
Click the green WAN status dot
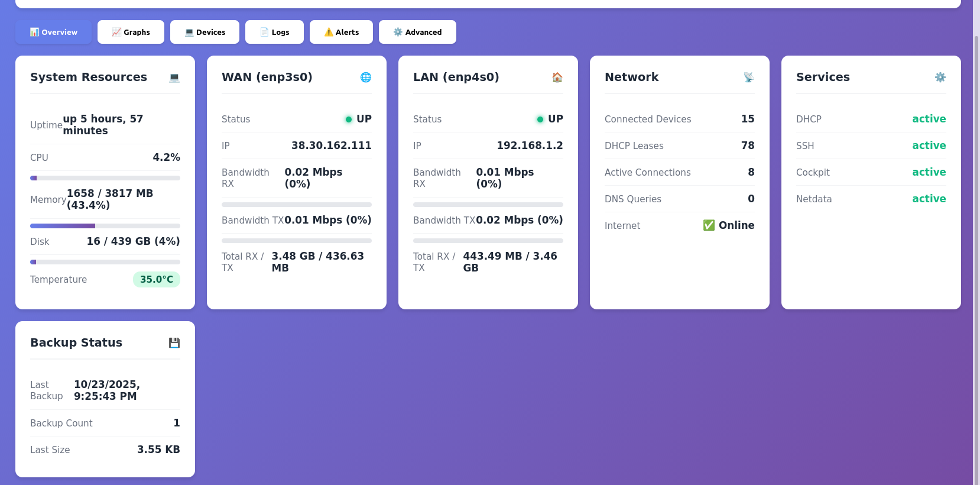point(349,119)
